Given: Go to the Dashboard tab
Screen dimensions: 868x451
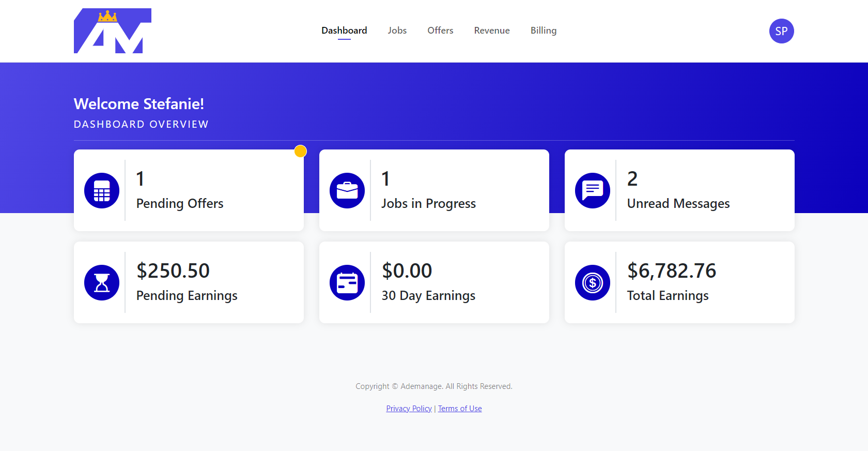Looking at the screenshot, I should point(344,31).
